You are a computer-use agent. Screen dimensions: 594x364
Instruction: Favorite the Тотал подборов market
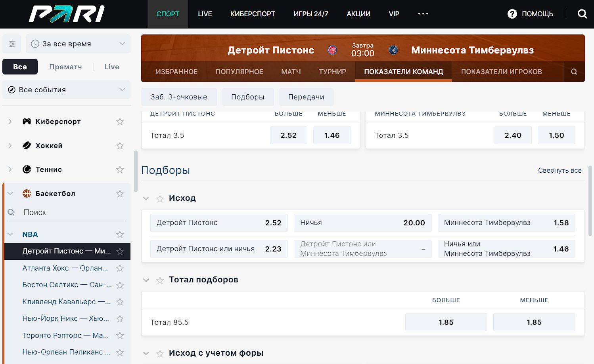tap(160, 280)
